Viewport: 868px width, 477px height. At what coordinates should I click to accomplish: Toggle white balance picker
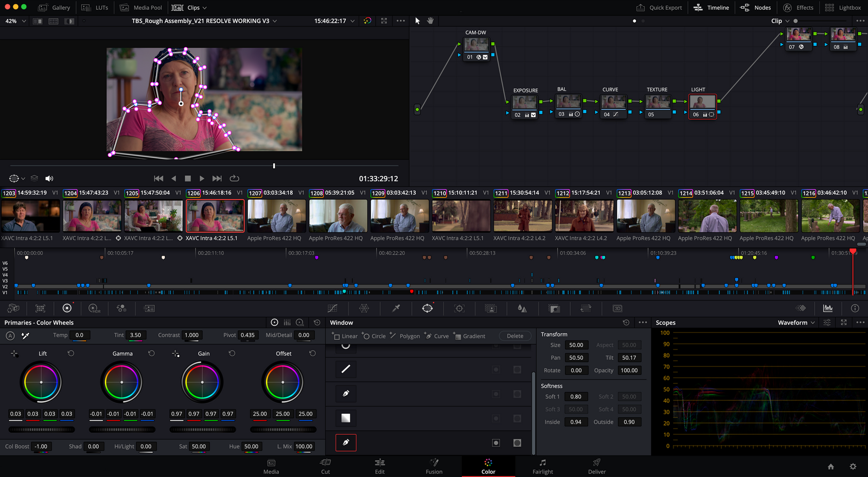(x=25, y=335)
